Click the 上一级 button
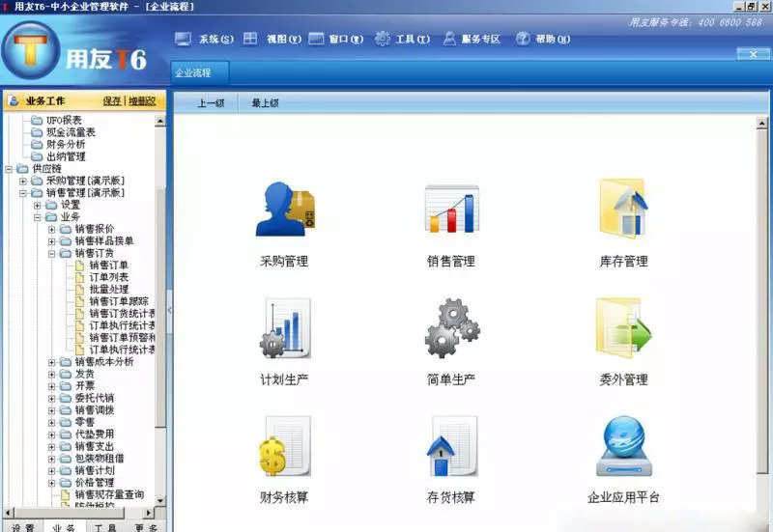Image resolution: width=773 pixels, height=532 pixels. [211, 103]
